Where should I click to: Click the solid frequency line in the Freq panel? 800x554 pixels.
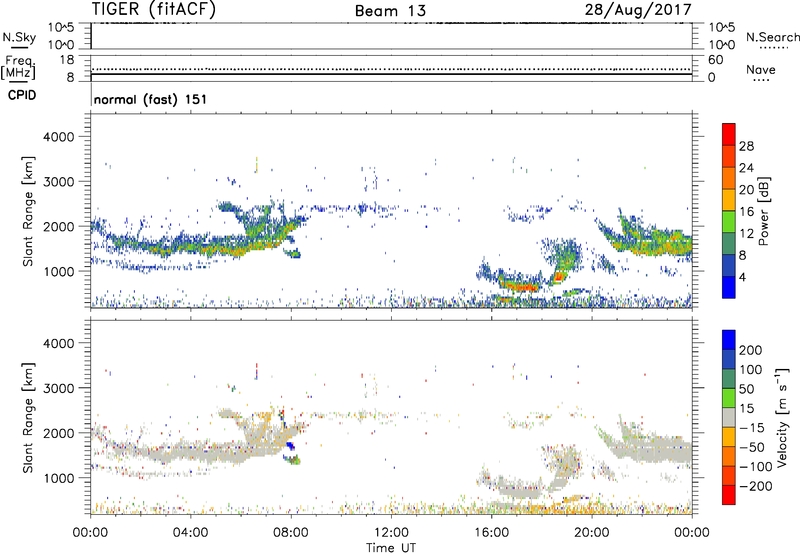pos(391,74)
